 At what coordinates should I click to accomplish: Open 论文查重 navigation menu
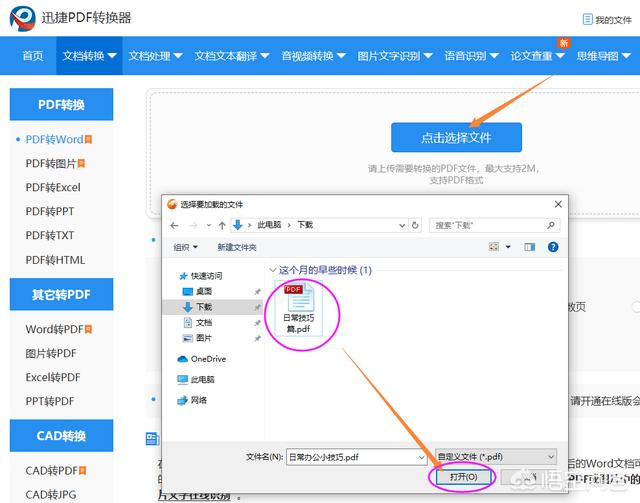click(x=538, y=56)
